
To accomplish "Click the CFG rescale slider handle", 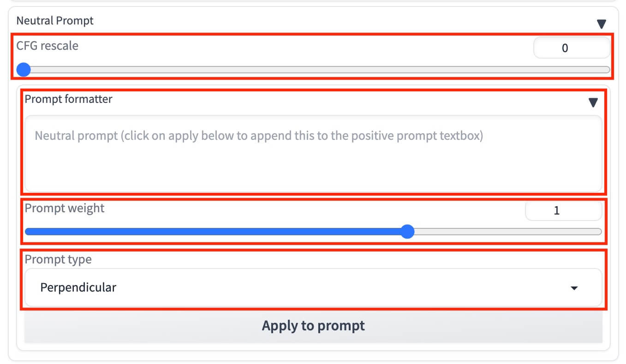I will coord(23,70).
